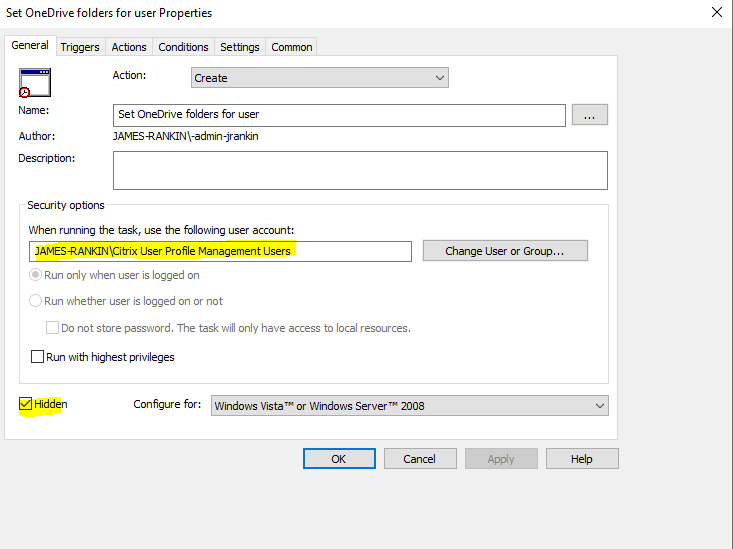Viewport: 733px width, 549px height.
Task: Click the ellipsis button next to Name
Action: 589,115
